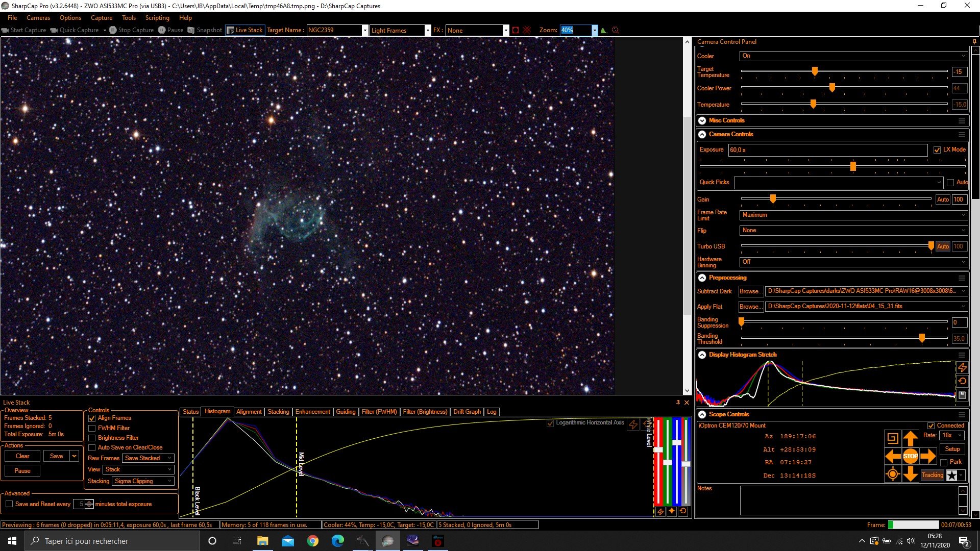Toggle the Exposure Auto checkbox

pyautogui.click(x=950, y=183)
